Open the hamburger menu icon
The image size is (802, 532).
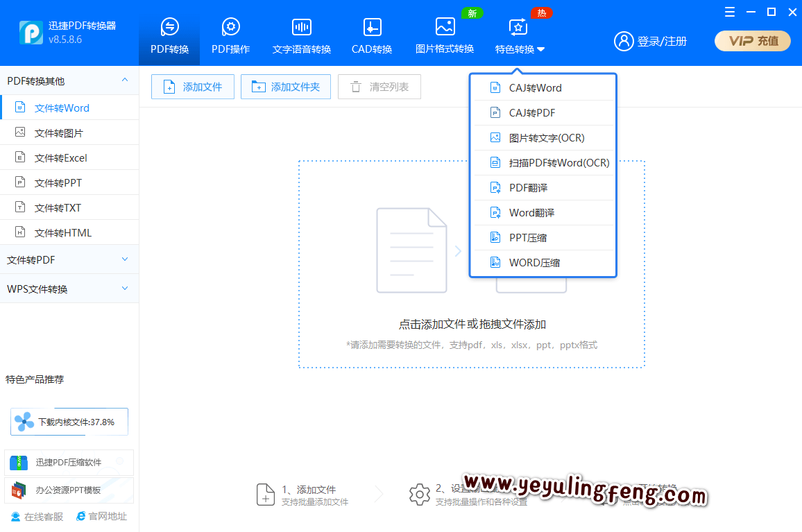[x=730, y=12]
